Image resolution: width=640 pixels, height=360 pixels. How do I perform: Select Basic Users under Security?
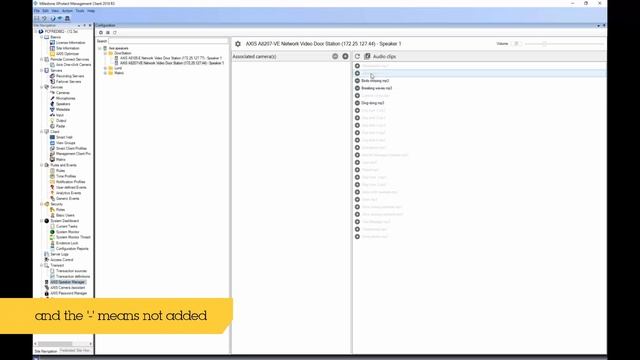[65, 216]
